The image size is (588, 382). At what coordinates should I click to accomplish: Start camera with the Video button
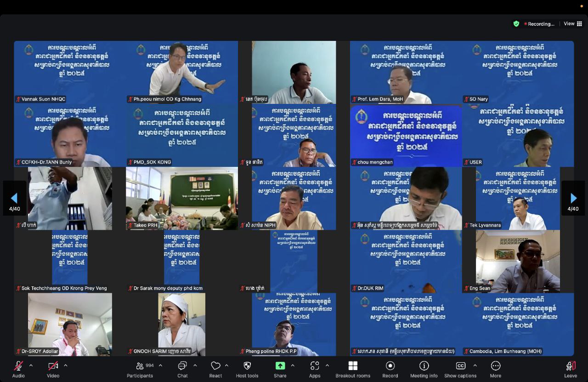[53, 369]
